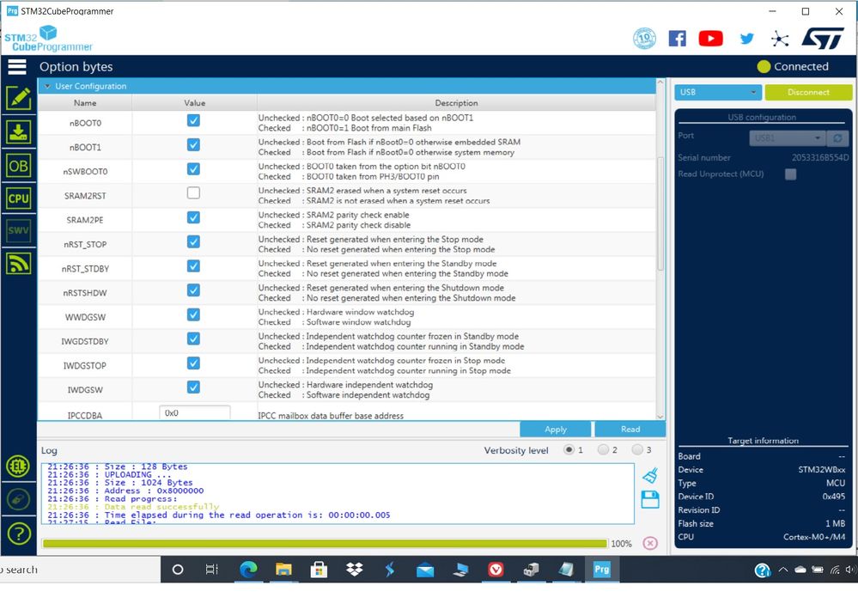Open the firmware upgrade wireless icon

19,264
